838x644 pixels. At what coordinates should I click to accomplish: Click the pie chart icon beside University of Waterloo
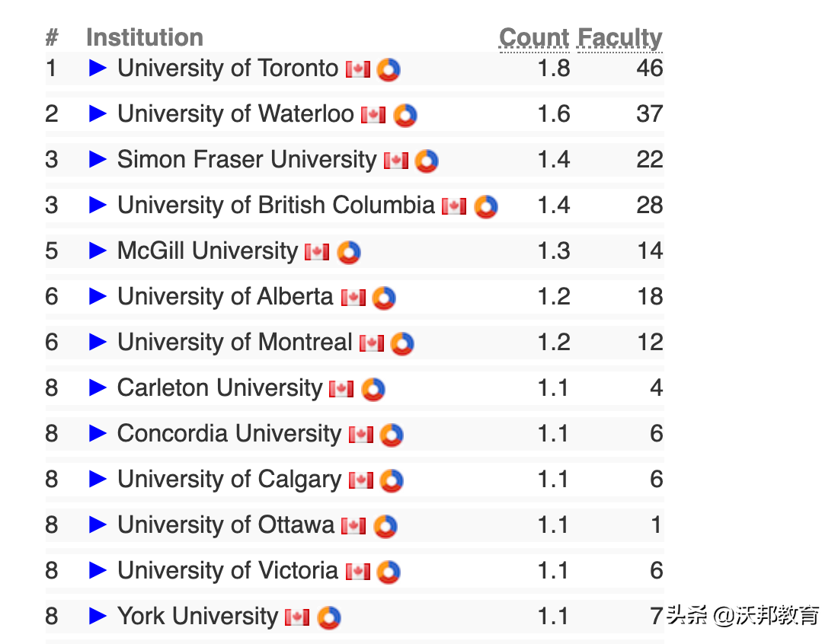(x=405, y=115)
